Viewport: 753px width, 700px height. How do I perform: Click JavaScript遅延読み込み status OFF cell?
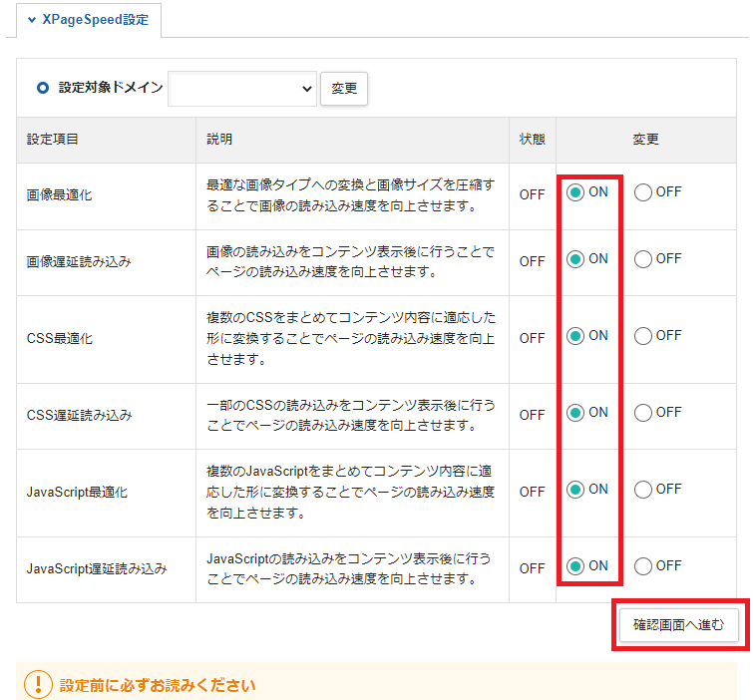(533, 569)
